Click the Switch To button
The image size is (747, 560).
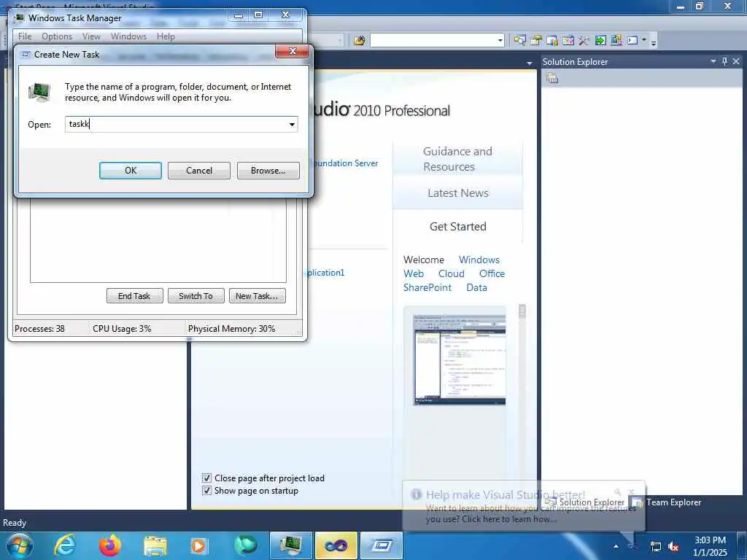[x=196, y=296]
